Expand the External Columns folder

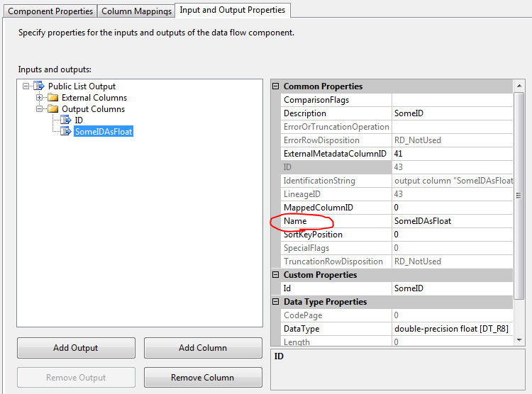click(x=40, y=98)
